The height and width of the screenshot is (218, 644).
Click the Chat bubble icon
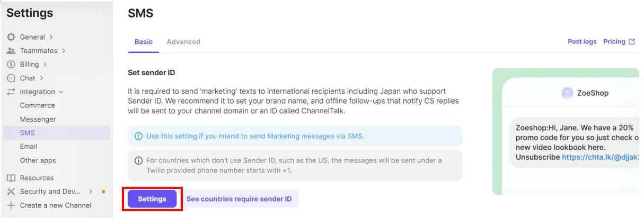point(11,78)
